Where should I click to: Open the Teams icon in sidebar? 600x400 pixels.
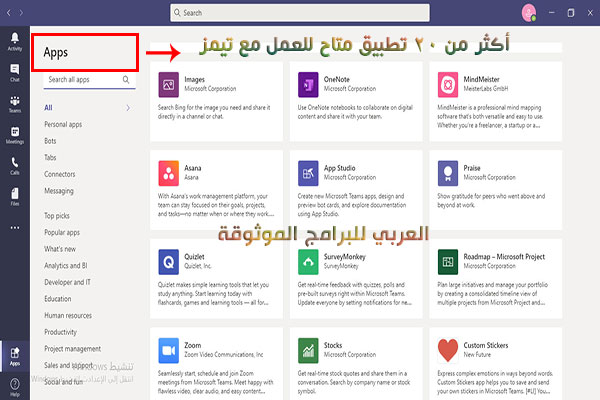point(15,104)
